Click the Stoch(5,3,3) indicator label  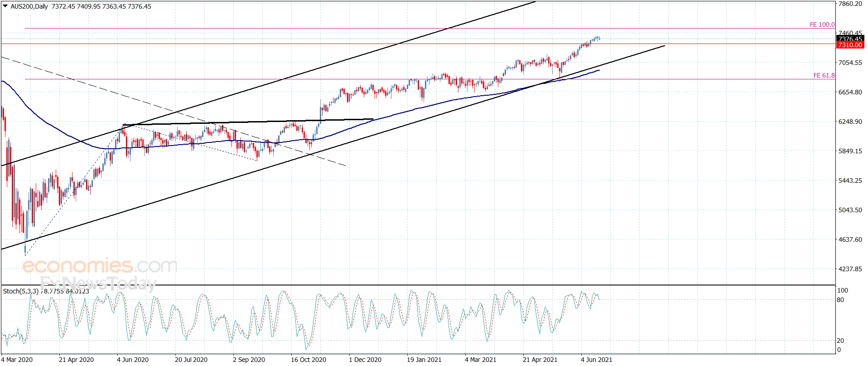21,291
